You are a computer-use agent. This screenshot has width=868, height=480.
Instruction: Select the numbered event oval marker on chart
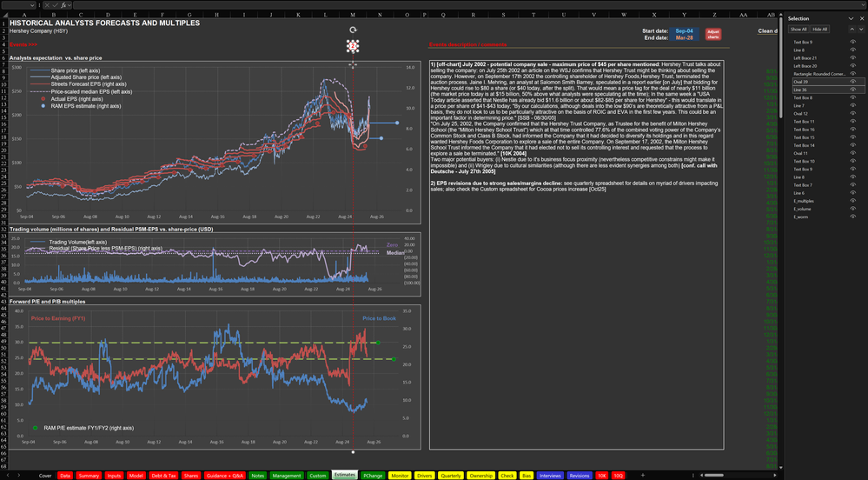point(353,46)
